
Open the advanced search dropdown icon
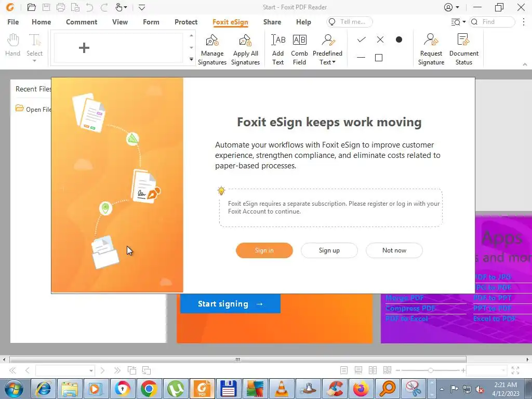point(458,22)
